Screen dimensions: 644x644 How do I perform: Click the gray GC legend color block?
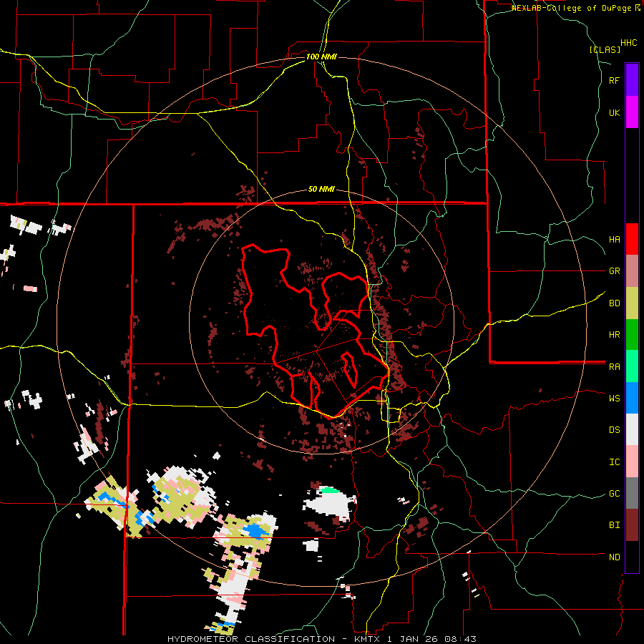[632, 493]
